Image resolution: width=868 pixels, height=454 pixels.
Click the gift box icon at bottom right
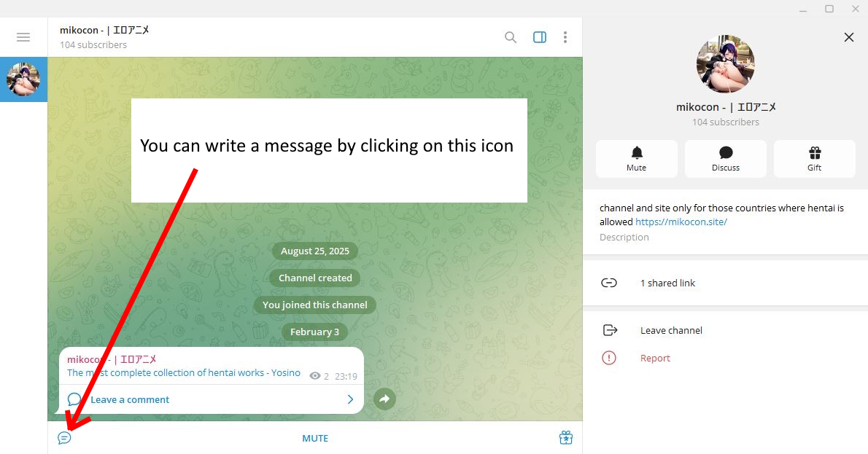pos(565,438)
